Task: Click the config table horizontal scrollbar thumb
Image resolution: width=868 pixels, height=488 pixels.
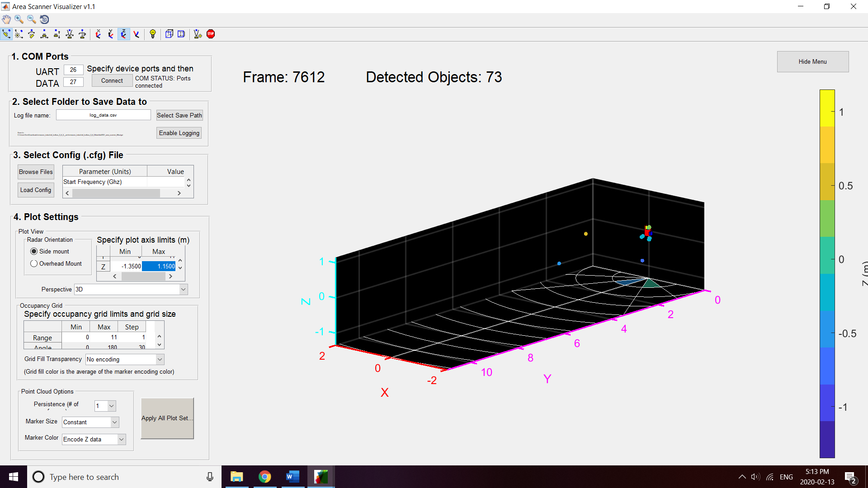Action: (x=116, y=193)
